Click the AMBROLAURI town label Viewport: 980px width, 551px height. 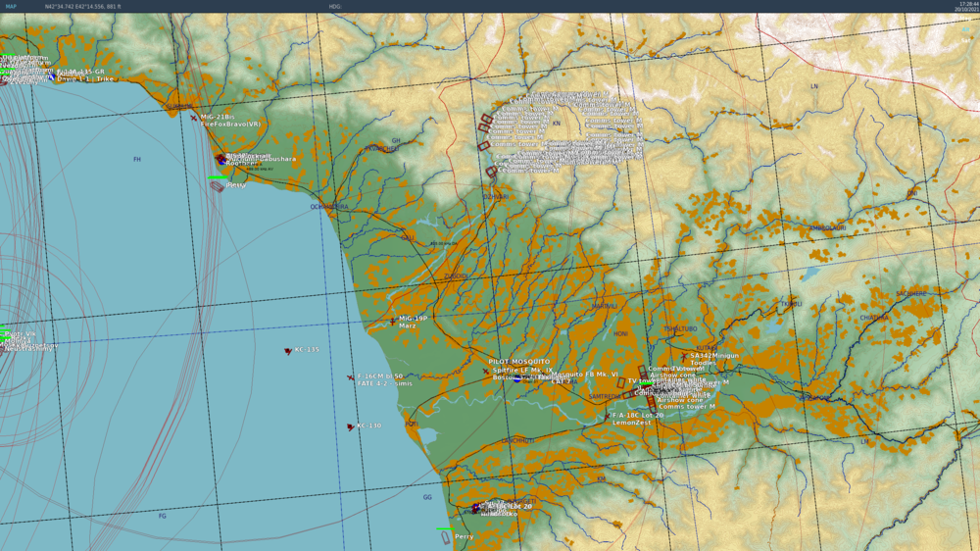pyautogui.click(x=827, y=228)
